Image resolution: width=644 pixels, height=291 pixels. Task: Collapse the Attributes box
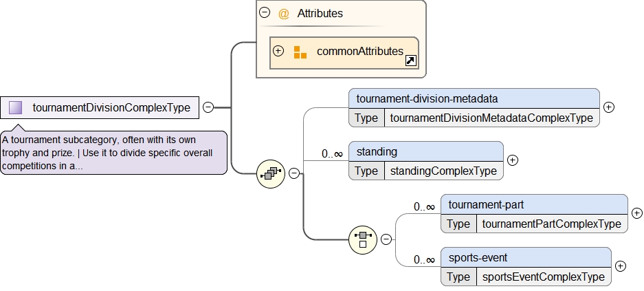[x=265, y=12]
